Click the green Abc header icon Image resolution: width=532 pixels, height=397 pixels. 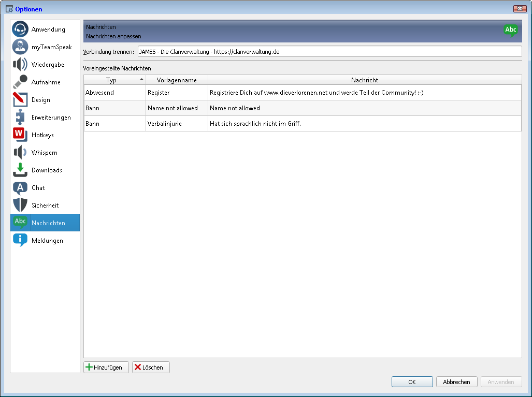point(511,31)
